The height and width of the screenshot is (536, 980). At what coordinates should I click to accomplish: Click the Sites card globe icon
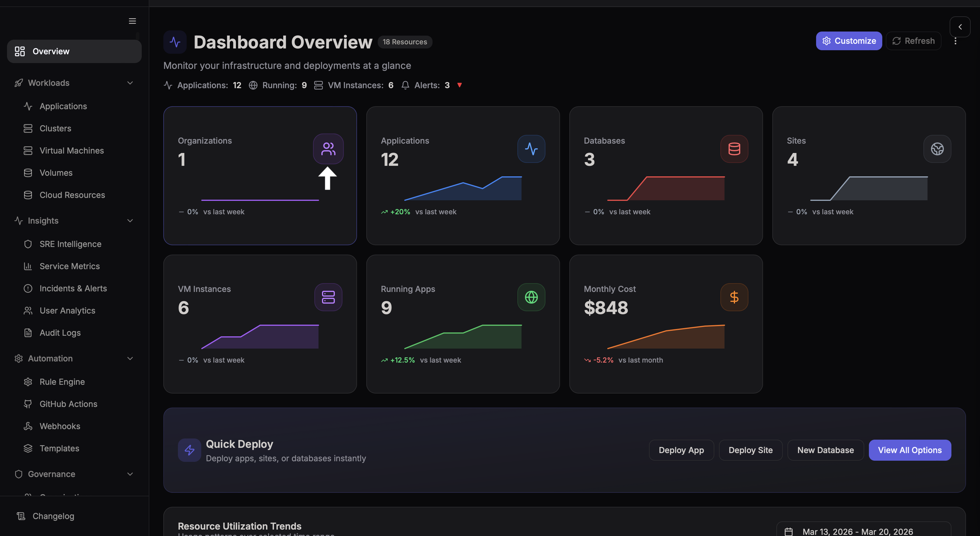[937, 149]
